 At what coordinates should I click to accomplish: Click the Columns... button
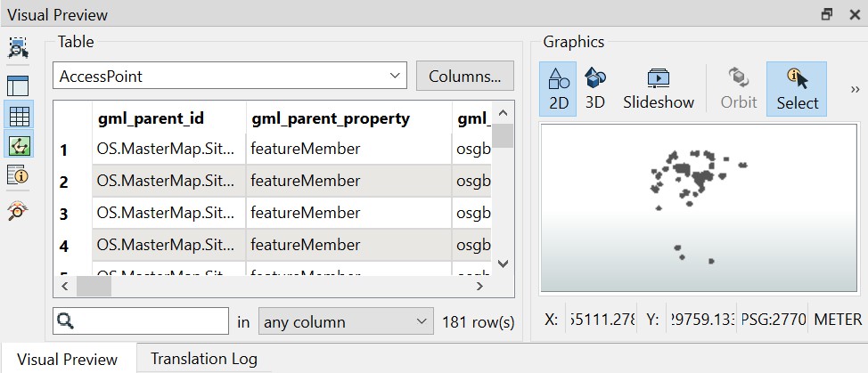coord(464,76)
